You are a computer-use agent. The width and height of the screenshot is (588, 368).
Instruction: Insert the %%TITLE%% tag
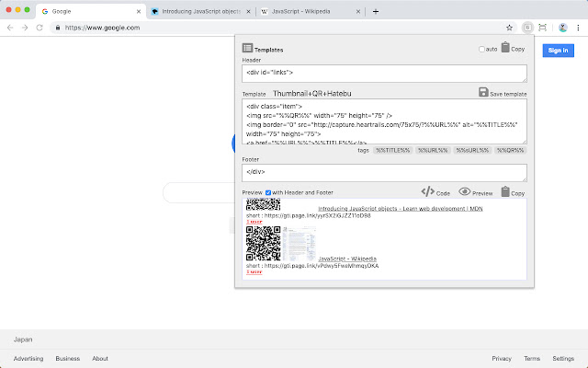pyautogui.click(x=392, y=150)
